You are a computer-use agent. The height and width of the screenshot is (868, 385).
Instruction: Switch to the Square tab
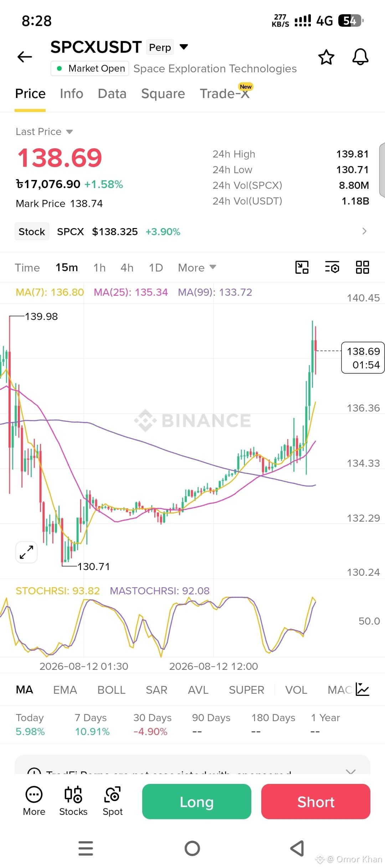click(x=163, y=94)
